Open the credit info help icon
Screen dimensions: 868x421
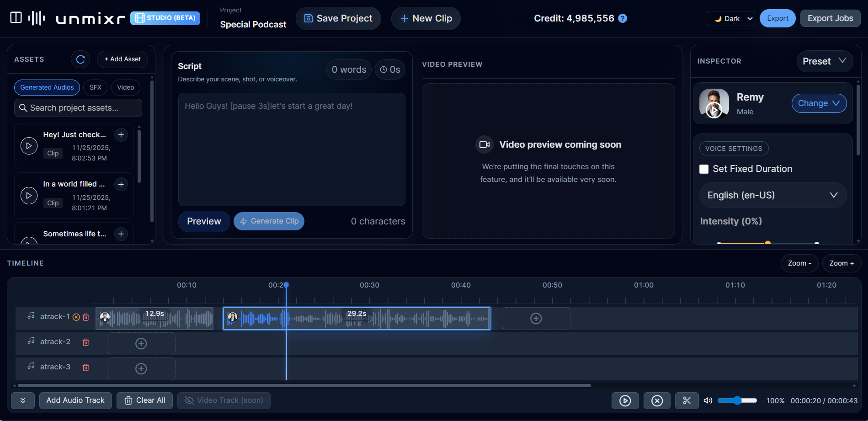pos(622,18)
